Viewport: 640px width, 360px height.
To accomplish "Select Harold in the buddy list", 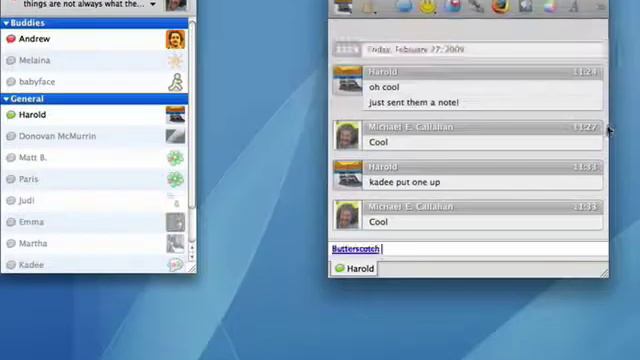I will click(94, 115).
